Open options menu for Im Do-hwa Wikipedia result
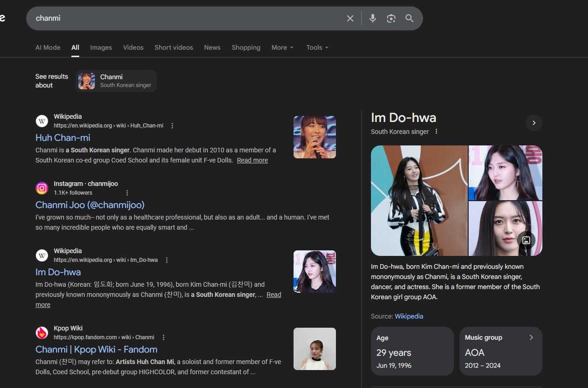 pyautogui.click(x=167, y=260)
